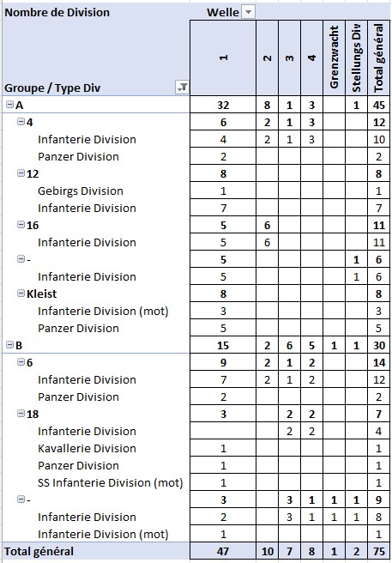Select the Grenzwacht column header
Viewport: 392px width, 563px height.
[335, 58]
